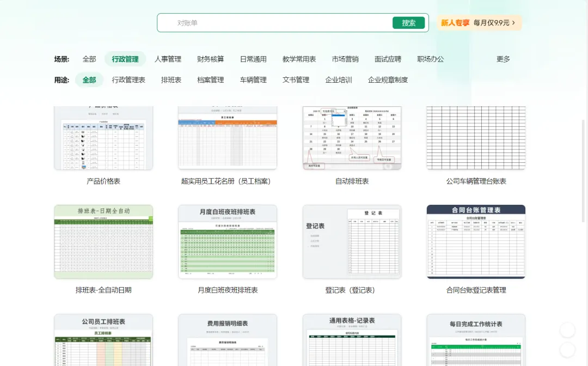This screenshot has height=366, width=588.
Task: Click the 合同台账登记表管理 title text
Action: pyautogui.click(x=476, y=290)
